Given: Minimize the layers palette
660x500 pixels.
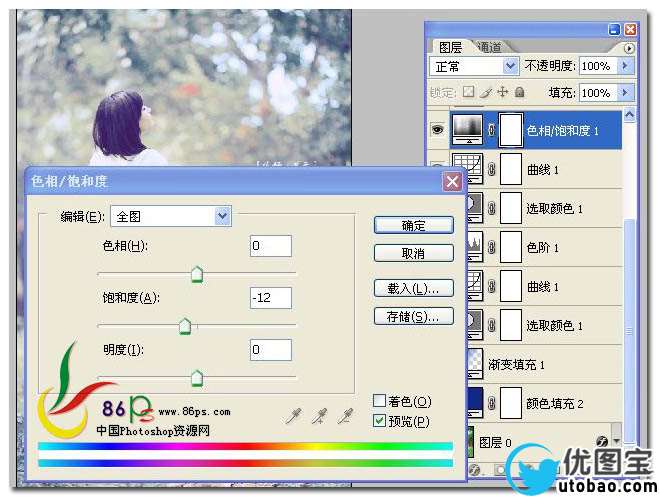Looking at the screenshot, I should 615,29.
